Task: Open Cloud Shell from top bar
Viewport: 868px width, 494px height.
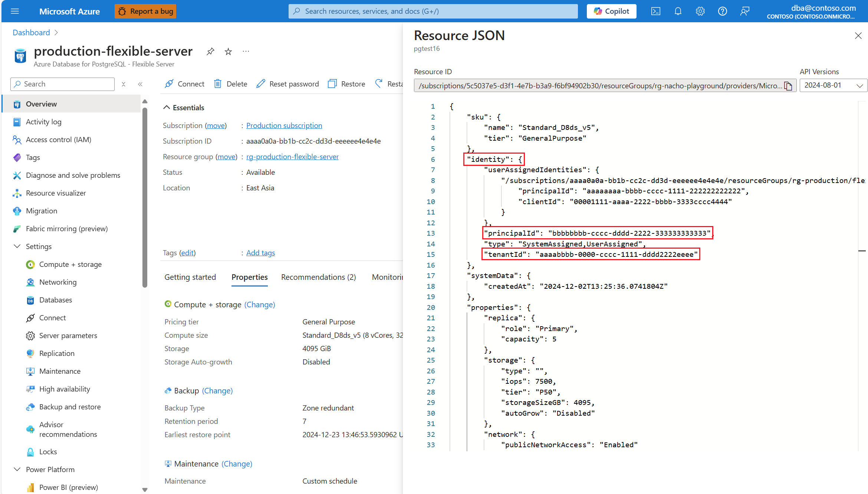Action: click(x=655, y=11)
